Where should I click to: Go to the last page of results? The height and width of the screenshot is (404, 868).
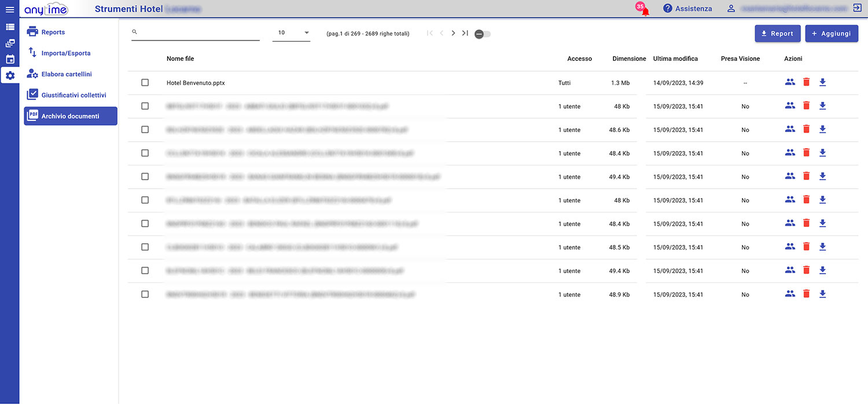tap(465, 34)
